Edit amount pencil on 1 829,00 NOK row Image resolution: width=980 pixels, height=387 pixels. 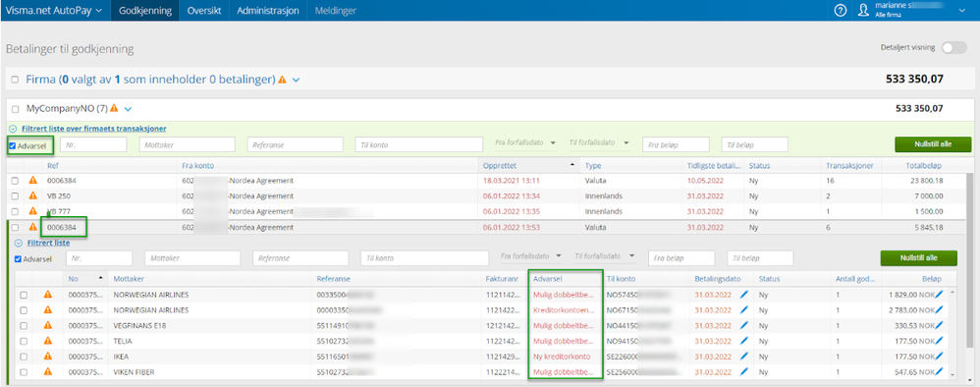pos(939,295)
